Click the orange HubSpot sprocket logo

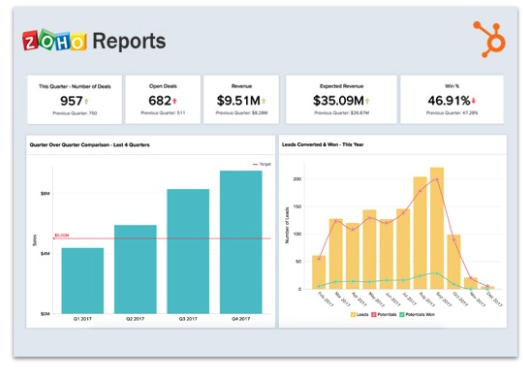pos(489,39)
